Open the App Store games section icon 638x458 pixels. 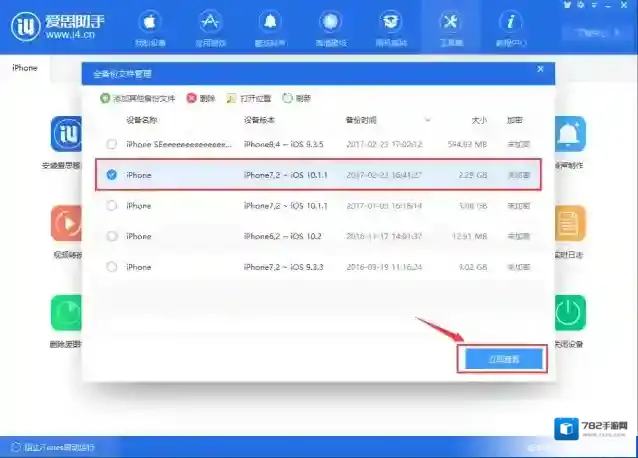coord(211,22)
